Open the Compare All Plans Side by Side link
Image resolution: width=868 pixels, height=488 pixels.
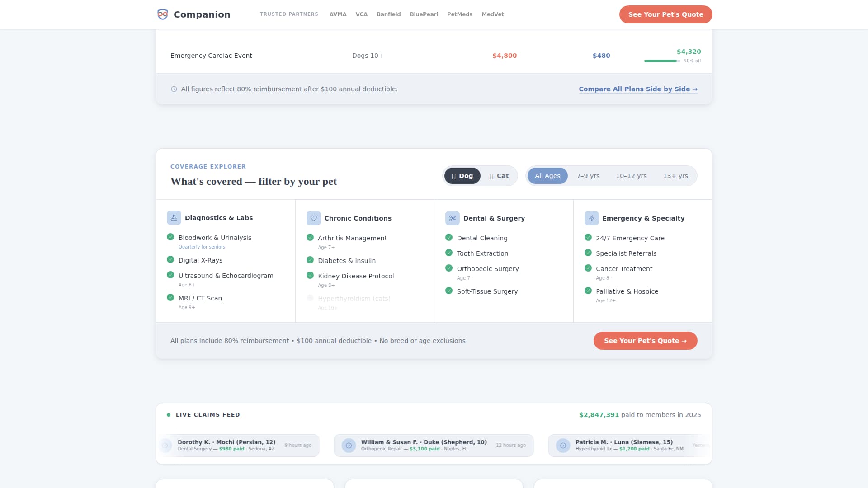pyautogui.click(x=638, y=89)
